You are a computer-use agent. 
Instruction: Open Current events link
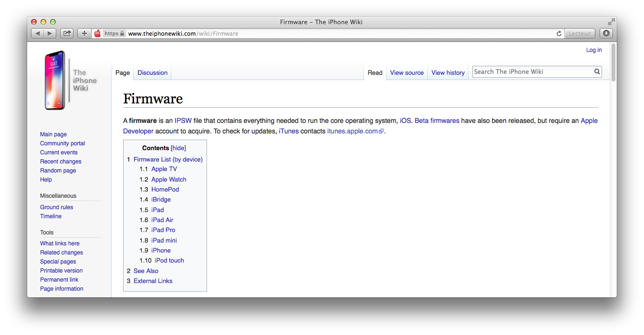(59, 152)
